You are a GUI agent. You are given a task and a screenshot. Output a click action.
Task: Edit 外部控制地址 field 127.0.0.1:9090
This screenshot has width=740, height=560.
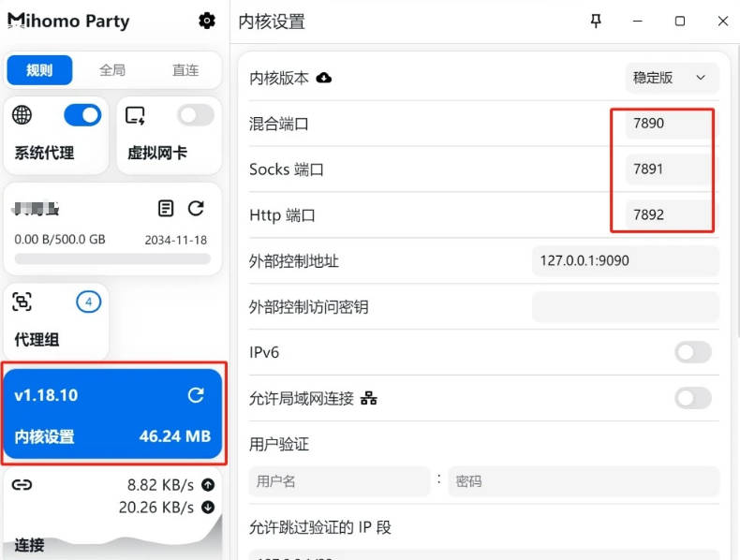point(626,260)
